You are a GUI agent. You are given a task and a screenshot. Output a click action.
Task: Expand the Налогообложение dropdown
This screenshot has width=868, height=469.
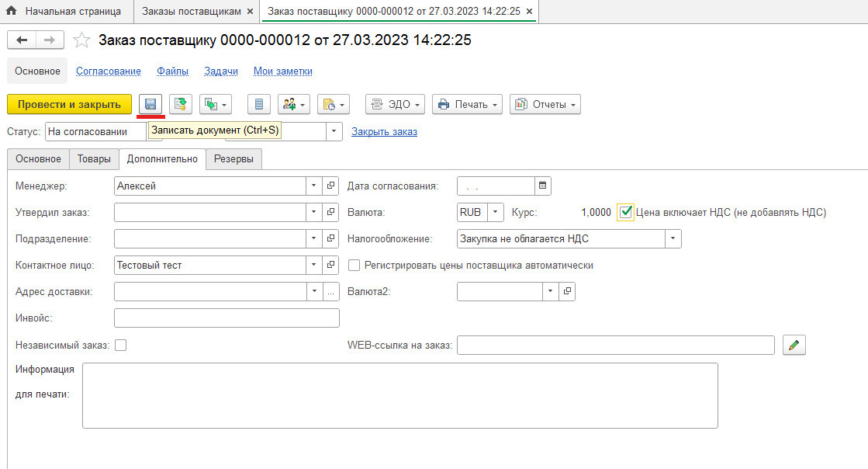click(x=673, y=238)
